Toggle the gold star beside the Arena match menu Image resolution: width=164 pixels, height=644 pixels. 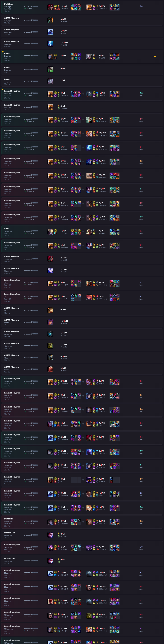point(155,57)
